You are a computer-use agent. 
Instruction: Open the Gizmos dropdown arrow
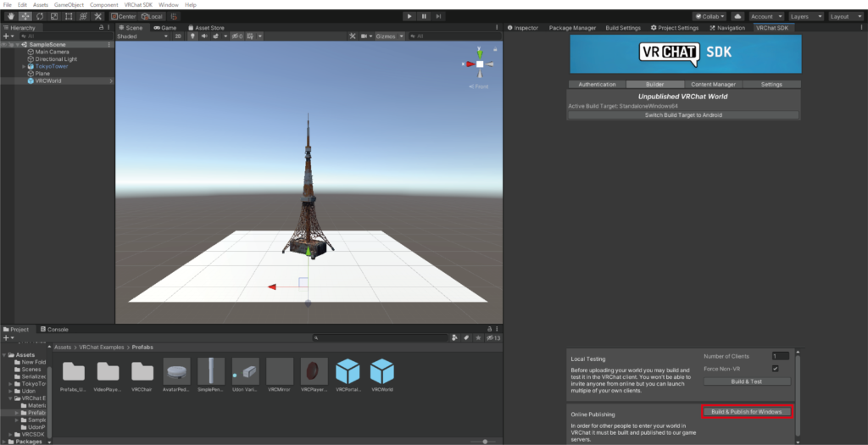(401, 36)
